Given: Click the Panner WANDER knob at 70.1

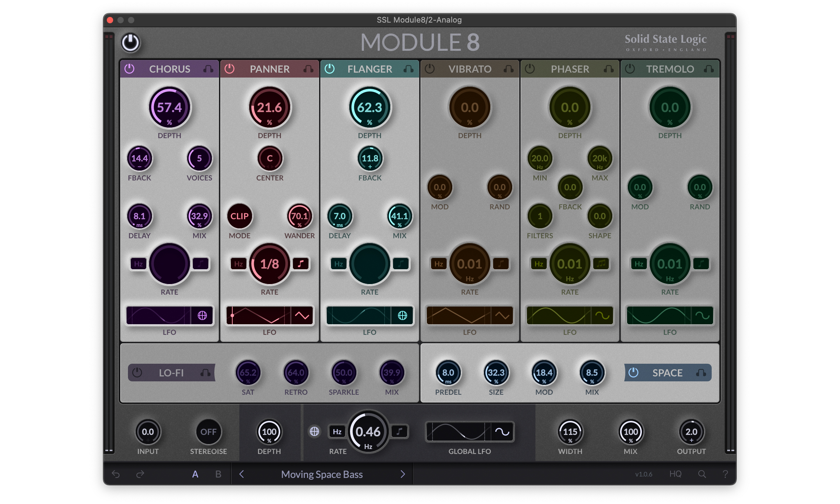Looking at the screenshot, I should pyautogui.click(x=299, y=216).
